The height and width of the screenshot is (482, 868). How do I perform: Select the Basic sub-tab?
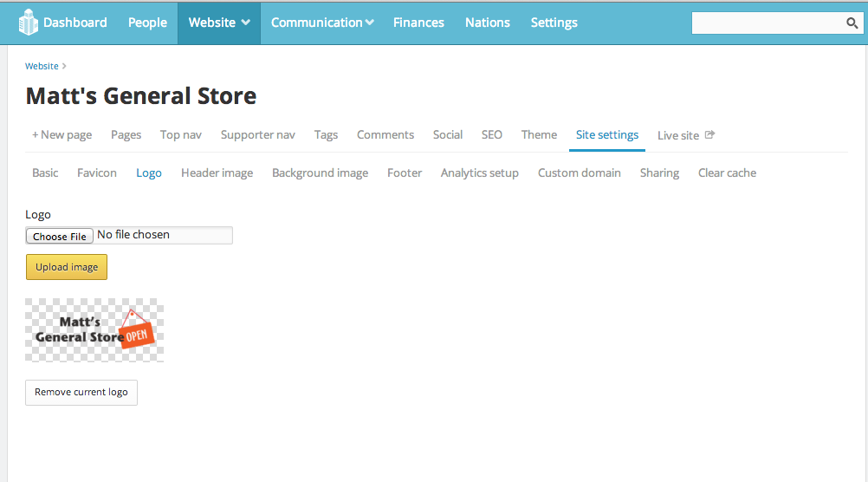45,173
